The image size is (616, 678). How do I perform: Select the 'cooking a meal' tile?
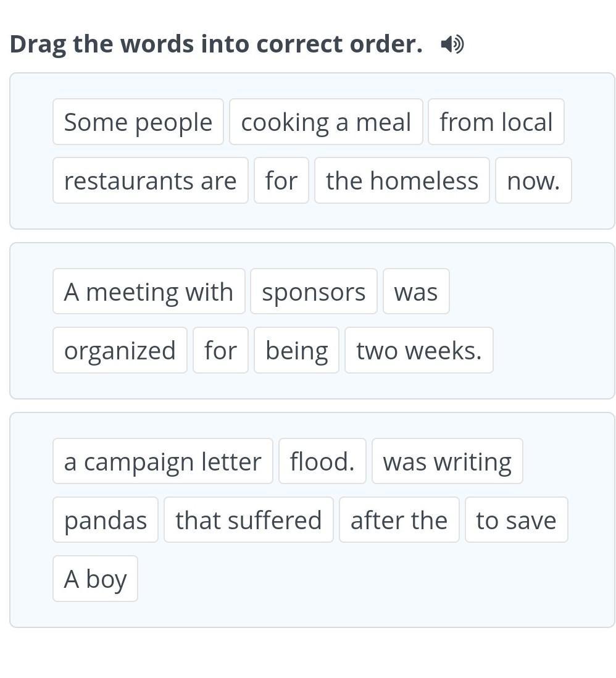(326, 122)
